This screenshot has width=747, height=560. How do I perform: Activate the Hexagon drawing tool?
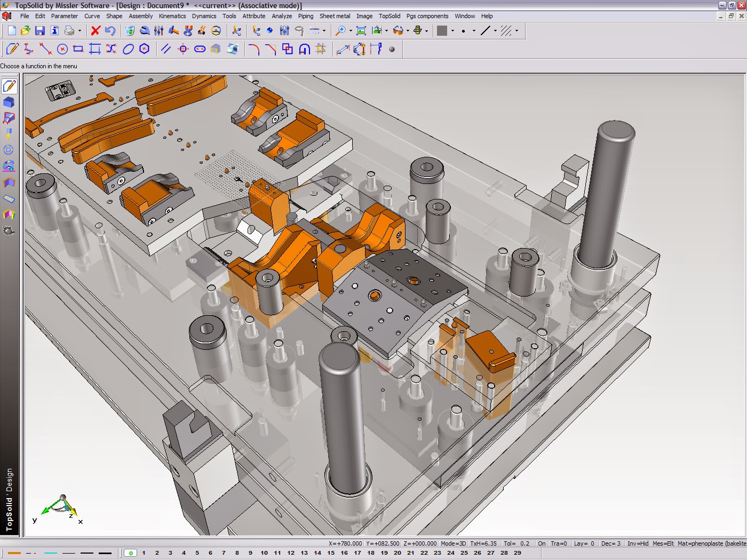coord(143,49)
